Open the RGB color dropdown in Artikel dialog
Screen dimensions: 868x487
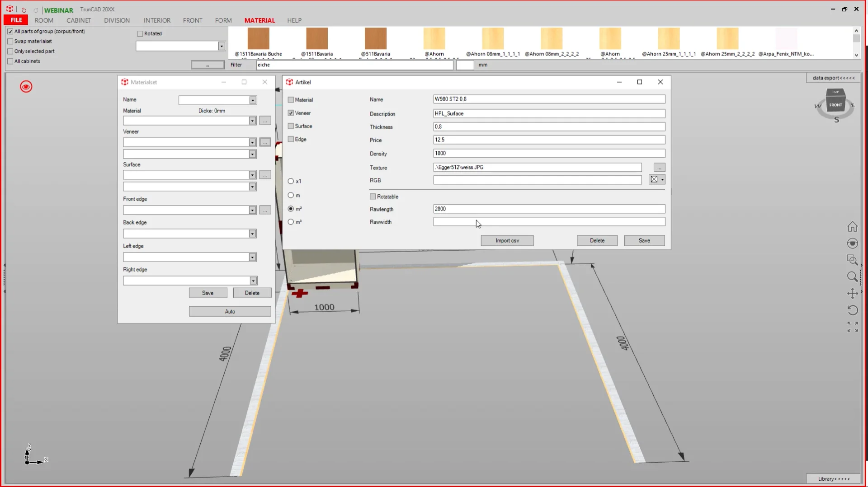(661, 180)
